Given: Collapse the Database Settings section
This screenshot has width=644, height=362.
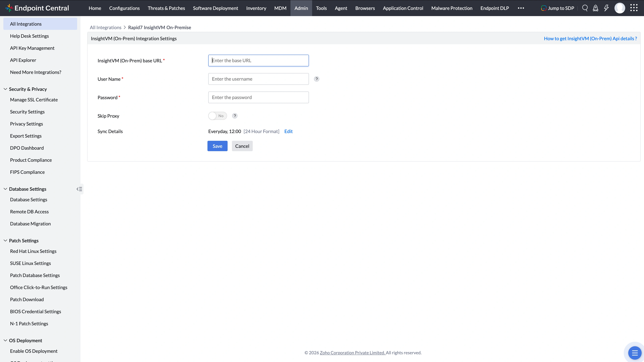Looking at the screenshot, I should (5, 189).
